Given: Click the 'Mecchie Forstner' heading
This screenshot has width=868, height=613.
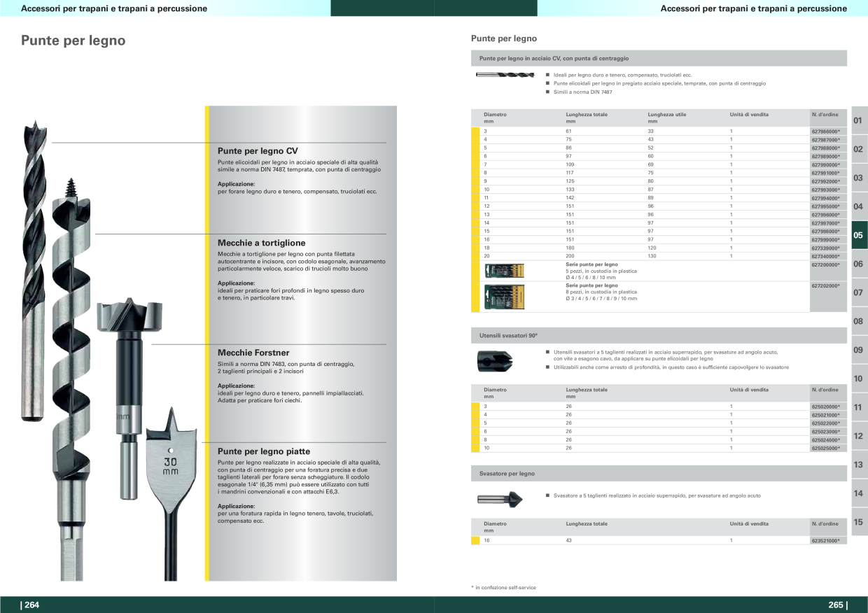Looking at the screenshot, I should pos(253,353).
